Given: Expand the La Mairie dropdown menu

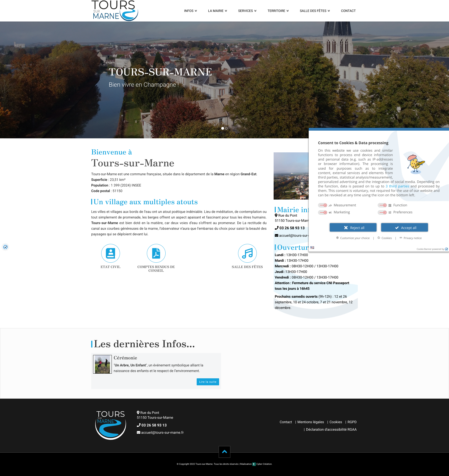Looking at the screenshot, I should coord(217,11).
